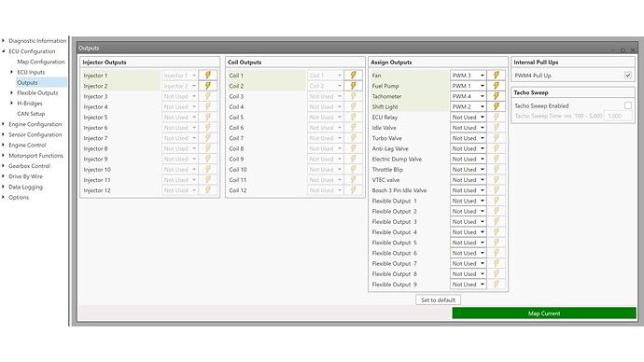Test Injector 1 output lightning icon
The height and width of the screenshot is (362, 644).
point(208,76)
